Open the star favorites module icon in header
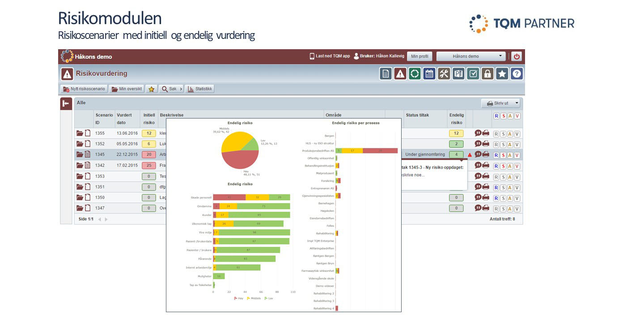Viewport: 644px width, 322px height. [502, 74]
